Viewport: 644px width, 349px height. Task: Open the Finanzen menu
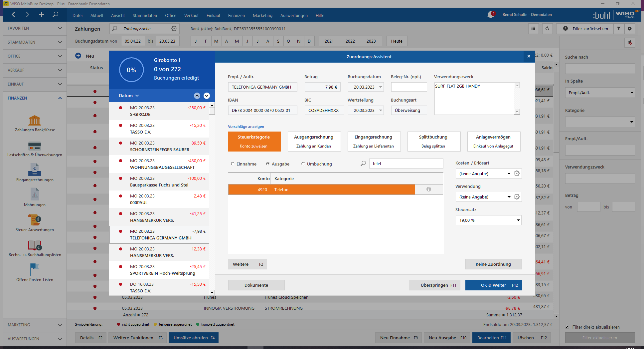[236, 15]
